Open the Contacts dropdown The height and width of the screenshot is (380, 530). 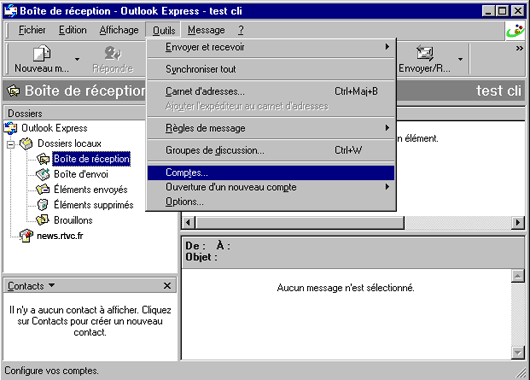click(31, 286)
